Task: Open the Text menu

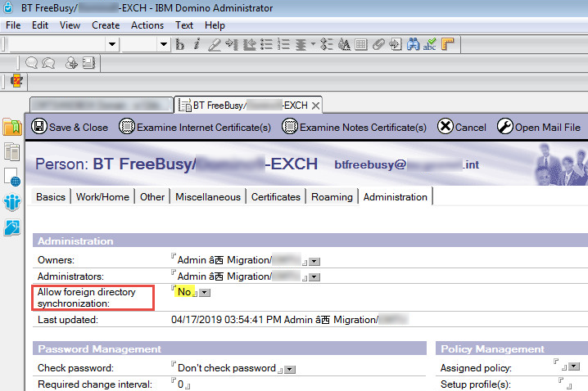Action: pos(184,25)
